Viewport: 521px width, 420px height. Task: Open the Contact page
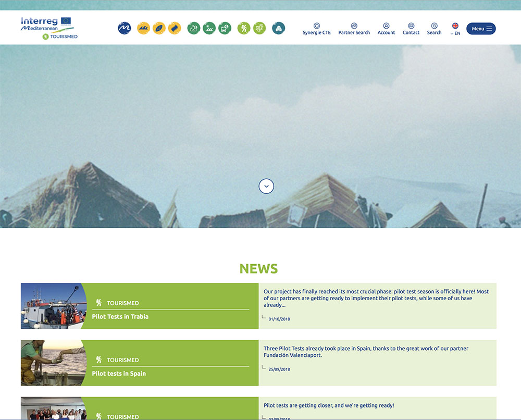pos(411,29)
